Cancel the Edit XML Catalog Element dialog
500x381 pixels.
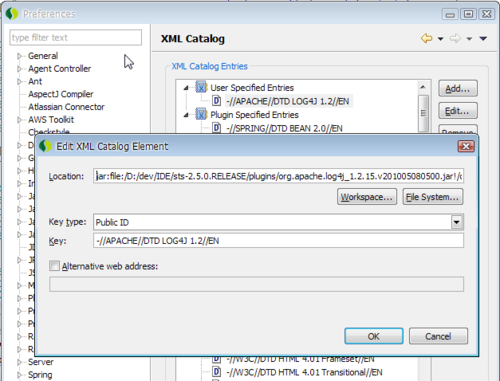(x=438, y=336)
